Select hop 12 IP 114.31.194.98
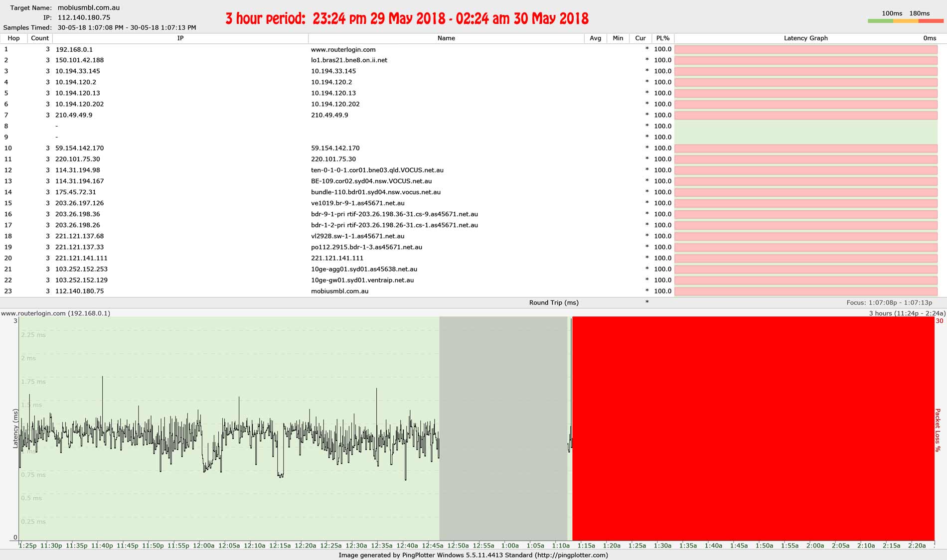 click(78, 170)
